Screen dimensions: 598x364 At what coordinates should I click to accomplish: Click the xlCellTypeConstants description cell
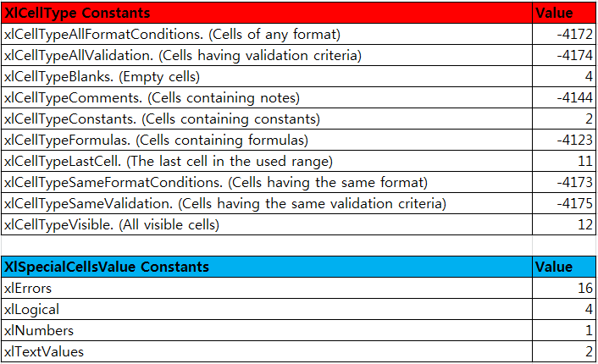click(267, 119)
